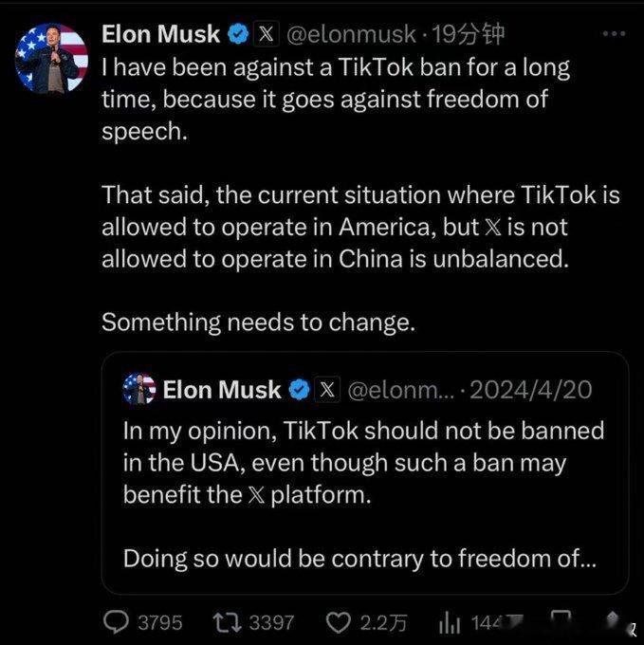Click the 2.2万 likes count
Screen dimensions: 644x645
[x=384, y=622]
